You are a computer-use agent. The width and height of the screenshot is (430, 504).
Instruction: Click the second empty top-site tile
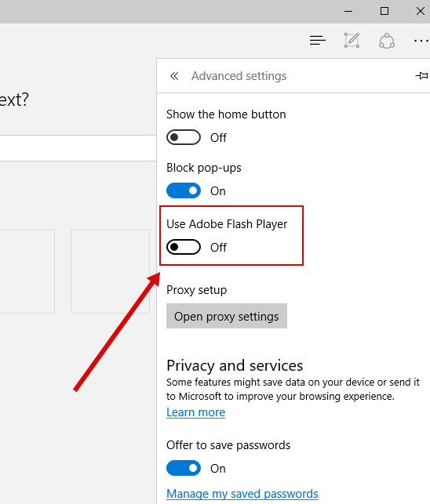[110, 271]
